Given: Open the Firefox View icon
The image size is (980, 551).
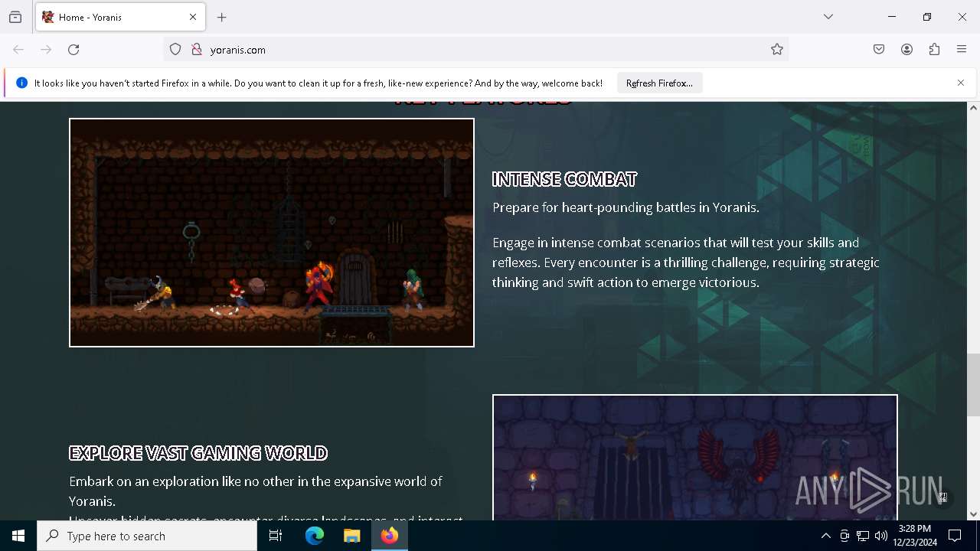Looking at the screenshot, I should coord(15,17).
